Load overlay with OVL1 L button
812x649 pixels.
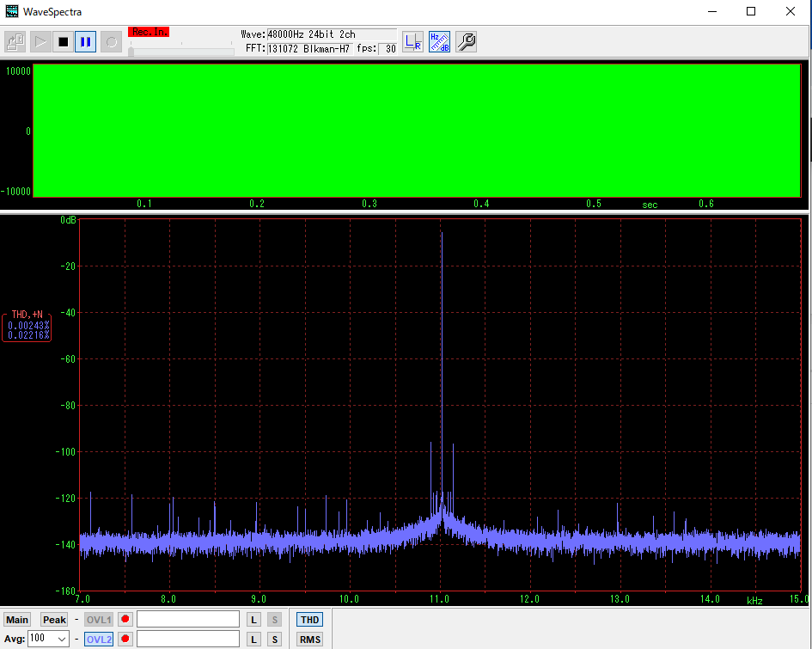(253, 620)
